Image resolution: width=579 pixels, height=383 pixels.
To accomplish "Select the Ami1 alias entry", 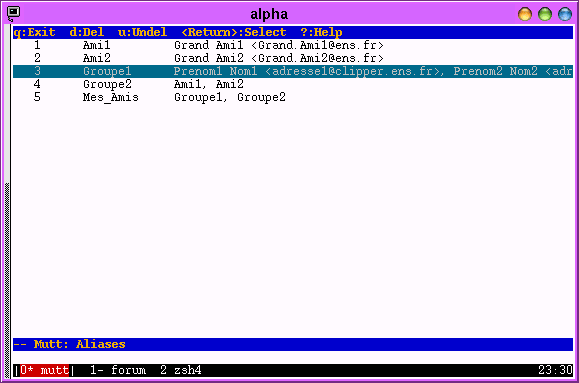I will tap(293, 45).
